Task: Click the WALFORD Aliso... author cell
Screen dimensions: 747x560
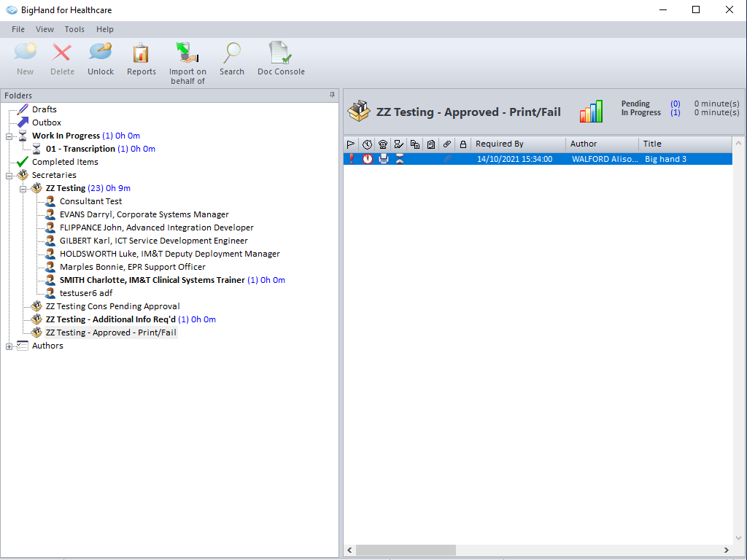Action: pos(605,159)
